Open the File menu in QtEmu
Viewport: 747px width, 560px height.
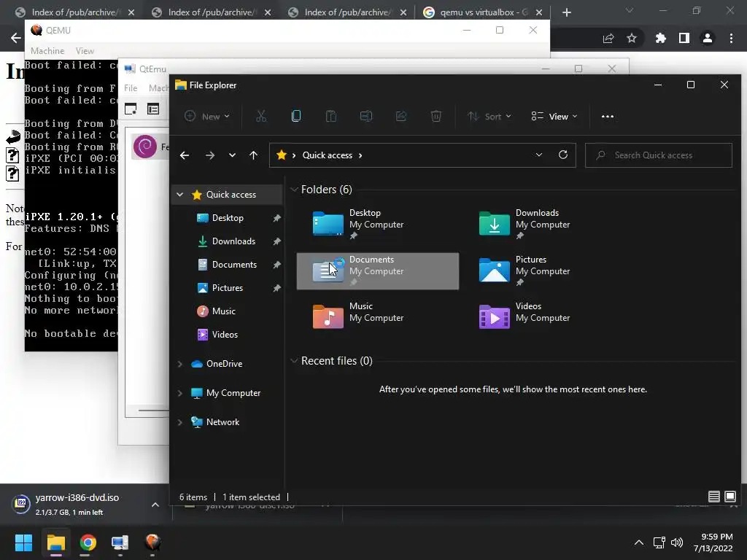131,88
